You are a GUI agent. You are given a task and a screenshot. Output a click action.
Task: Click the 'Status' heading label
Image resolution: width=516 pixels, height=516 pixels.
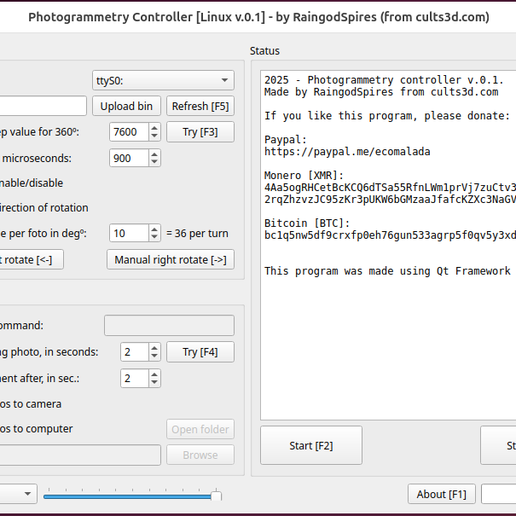click(x=265, y=51)
